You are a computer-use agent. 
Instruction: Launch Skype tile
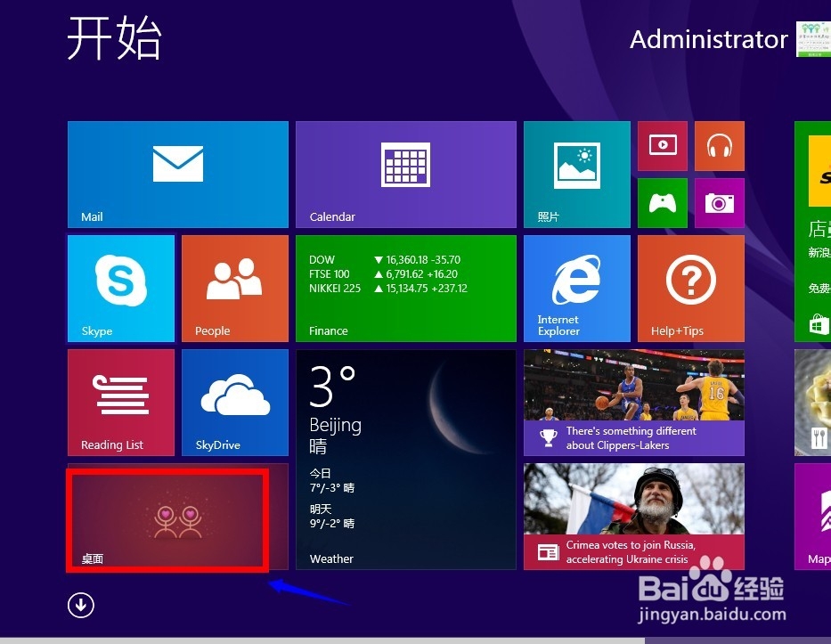pos(121,289)
